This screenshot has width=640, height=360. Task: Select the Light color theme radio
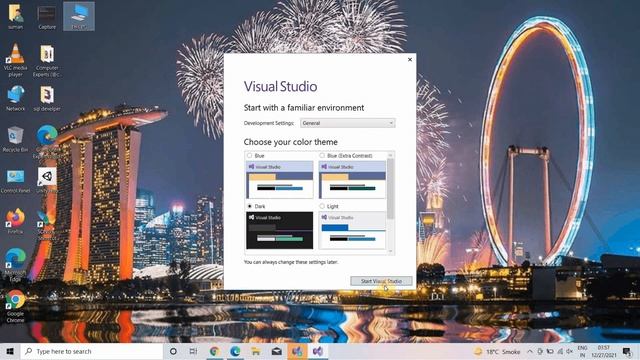click(x=322, y=206)
